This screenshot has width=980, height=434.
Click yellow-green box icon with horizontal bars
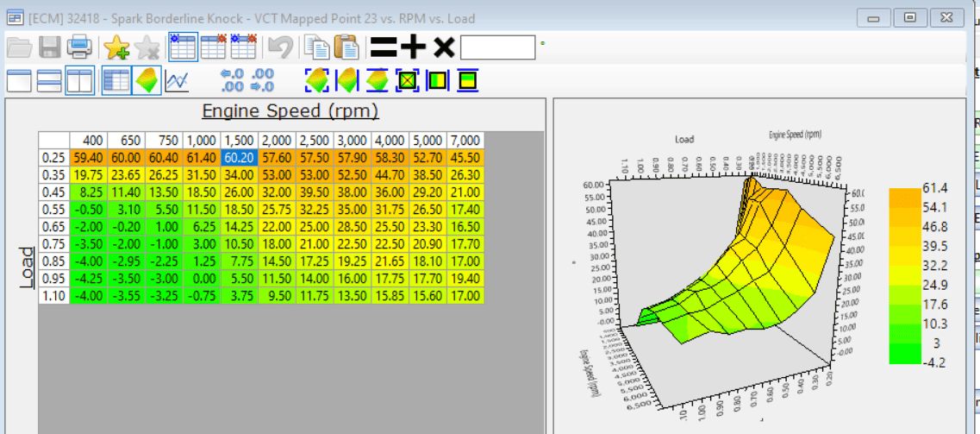coord(467,80)
